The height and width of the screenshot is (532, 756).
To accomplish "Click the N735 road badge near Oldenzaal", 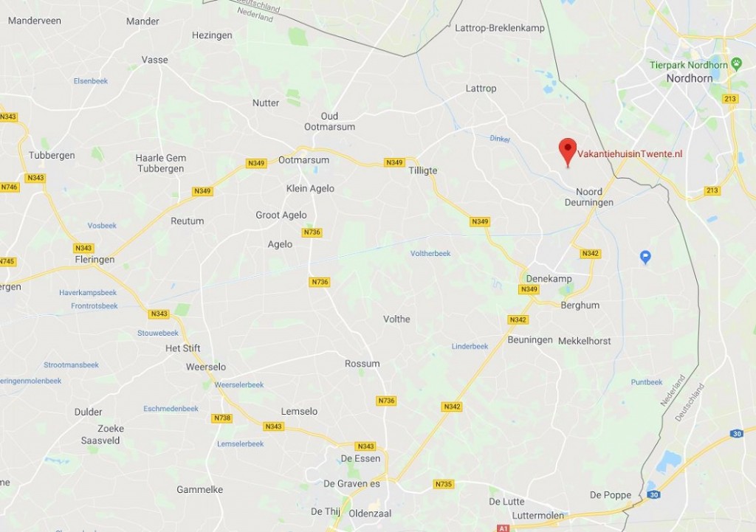I will coord(443,484).
